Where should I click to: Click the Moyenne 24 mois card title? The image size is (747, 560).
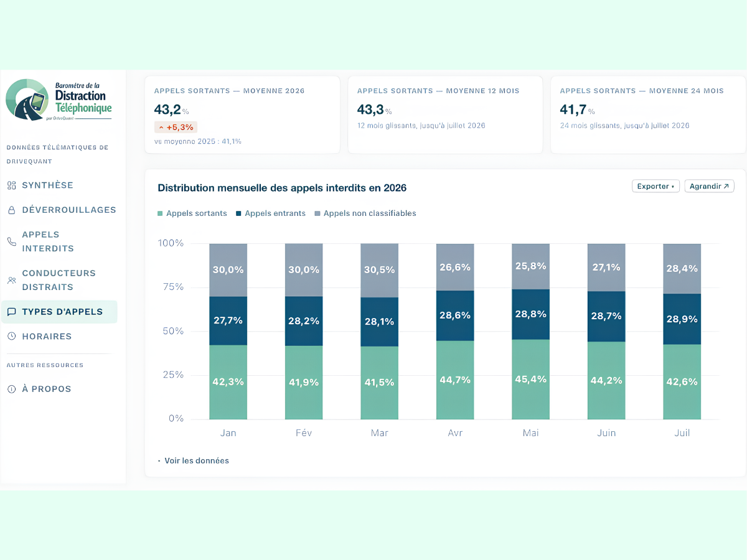642,91
